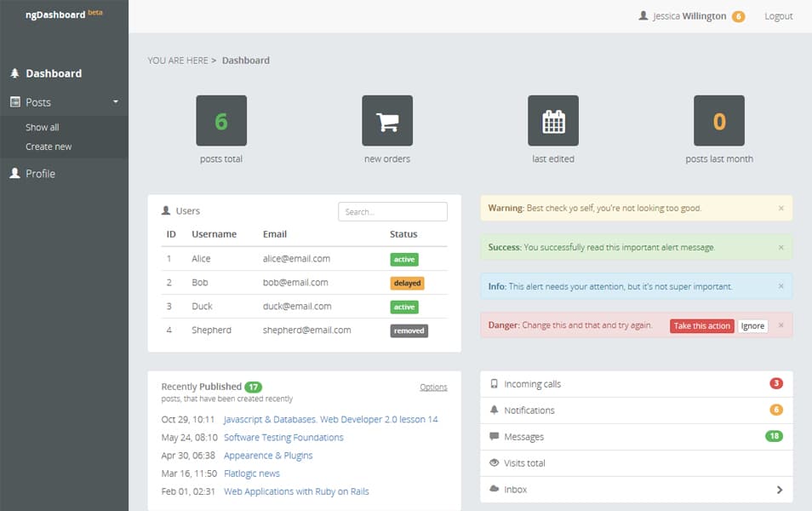Dismiss the Warning alert
This screenshot has height=511, width=812.
(781, 208)
